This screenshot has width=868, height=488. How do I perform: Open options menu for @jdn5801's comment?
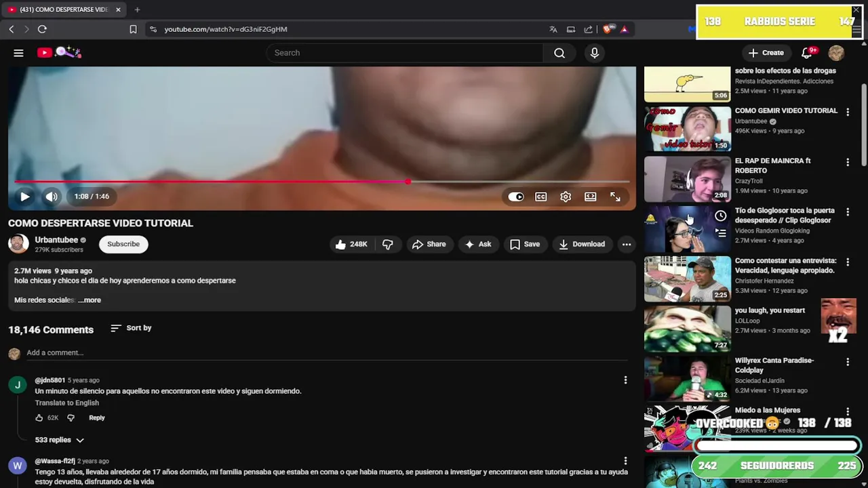(x=625, y=380)
